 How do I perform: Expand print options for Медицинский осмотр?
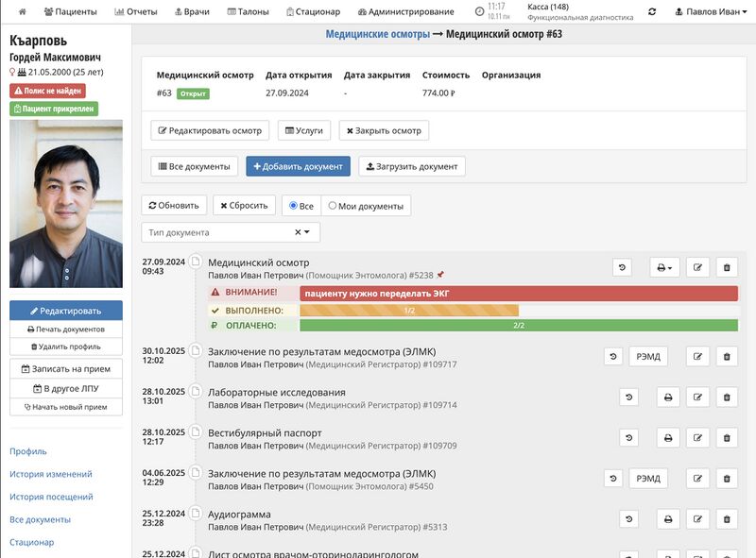click(x=664, y=267)
